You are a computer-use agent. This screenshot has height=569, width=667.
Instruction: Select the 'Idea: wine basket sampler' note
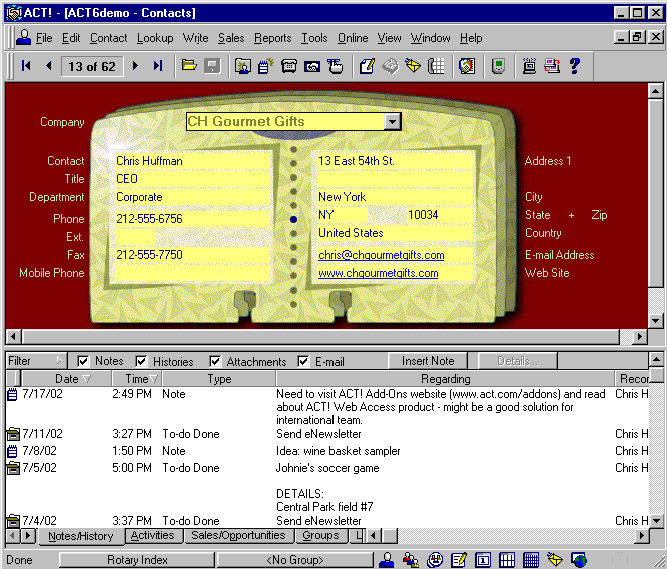click(x=327, y=451)
